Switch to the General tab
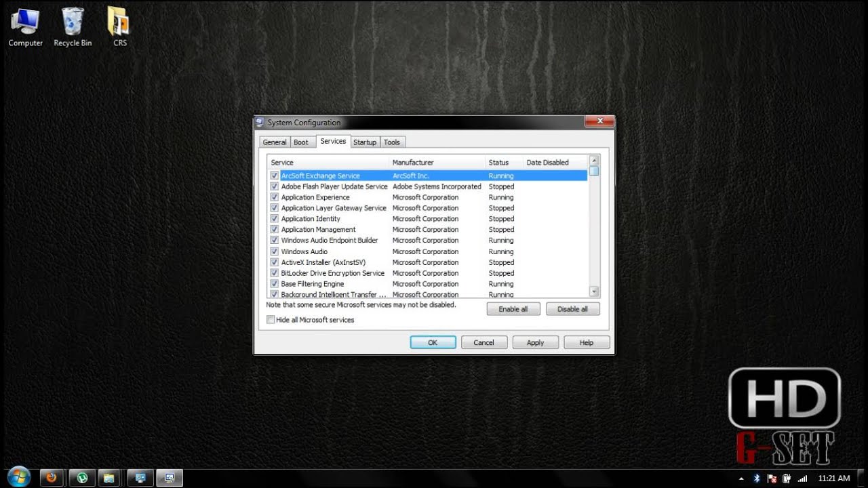This screenshot has height=488, width=868. (275, 142)
